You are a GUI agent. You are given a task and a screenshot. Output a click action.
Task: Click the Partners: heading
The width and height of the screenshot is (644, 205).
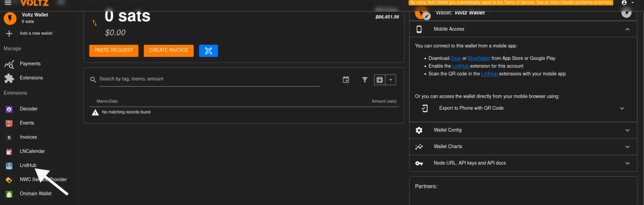426,186
